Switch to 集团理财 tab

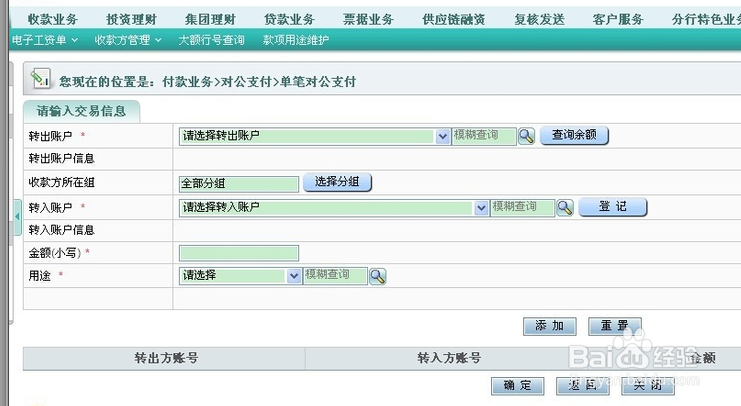210,19
